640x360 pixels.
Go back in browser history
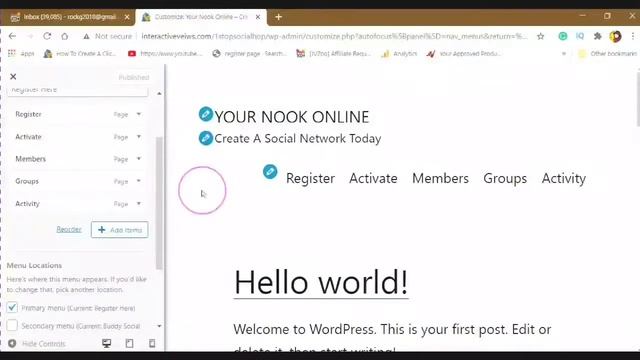(12, 36)
